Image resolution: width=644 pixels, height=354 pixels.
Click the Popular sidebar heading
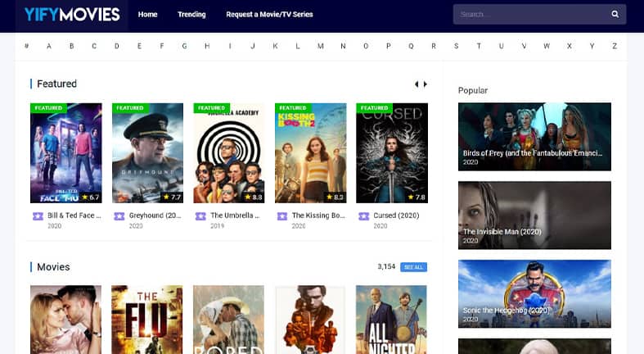point(473,90)
